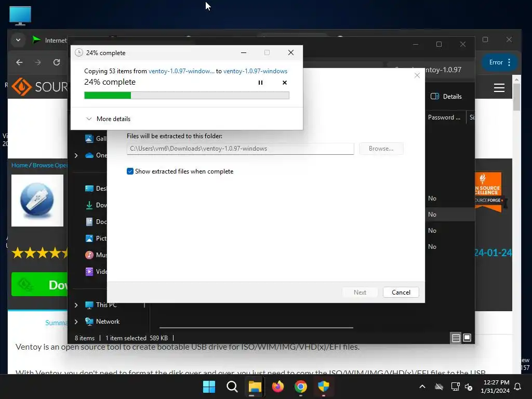Image resolution: width=532 pixels, height=399 pixels.
Task: Cancel the copy with the small X
Action: 285,83
